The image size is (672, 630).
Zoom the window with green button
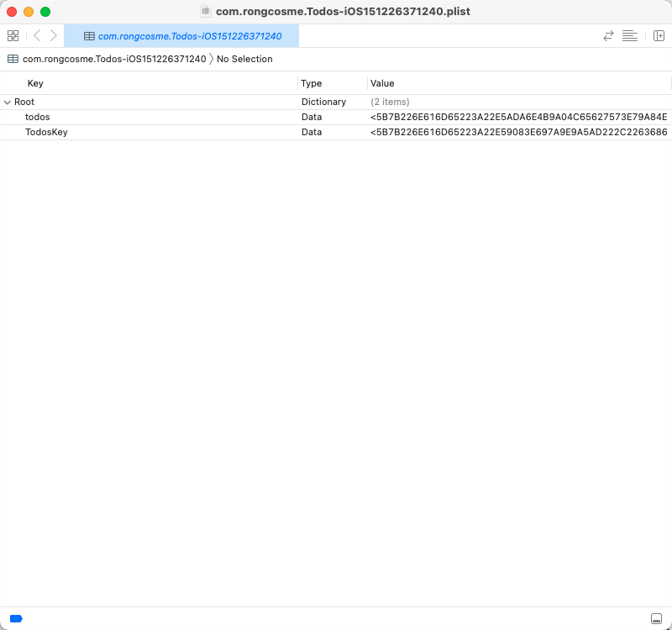(45, 12)
